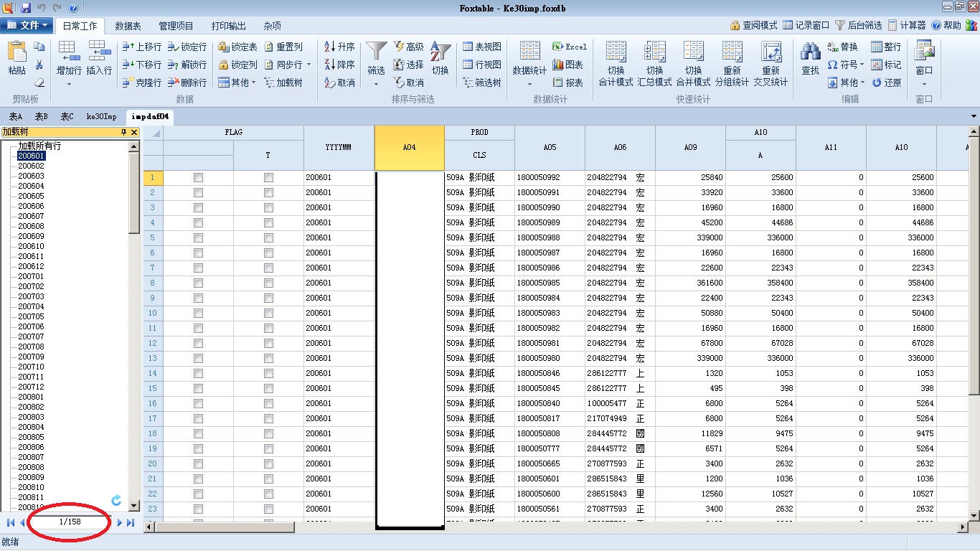980x551 pixels.
Task: Tick the FLAG checkbox in row 1
Action: 198,177
